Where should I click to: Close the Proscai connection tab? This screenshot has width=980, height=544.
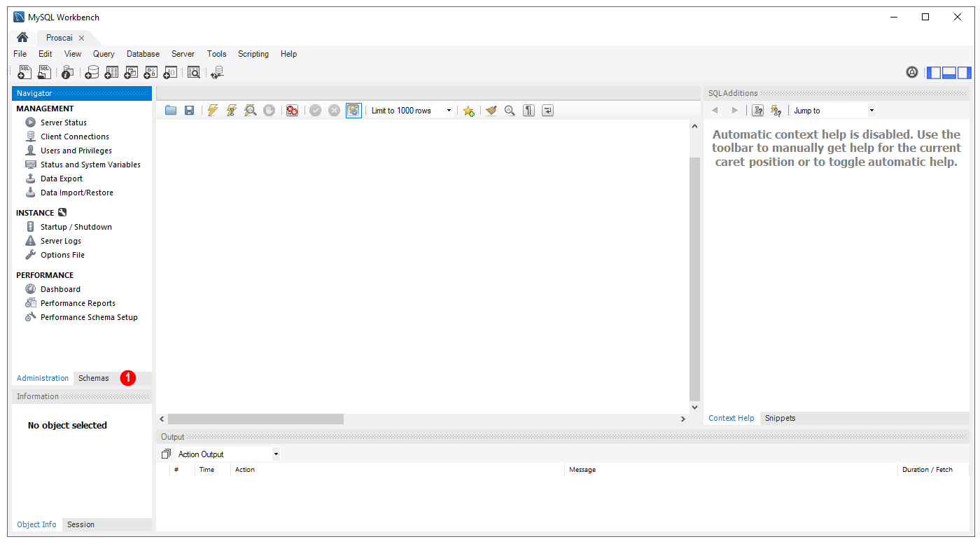pos(81,39)
